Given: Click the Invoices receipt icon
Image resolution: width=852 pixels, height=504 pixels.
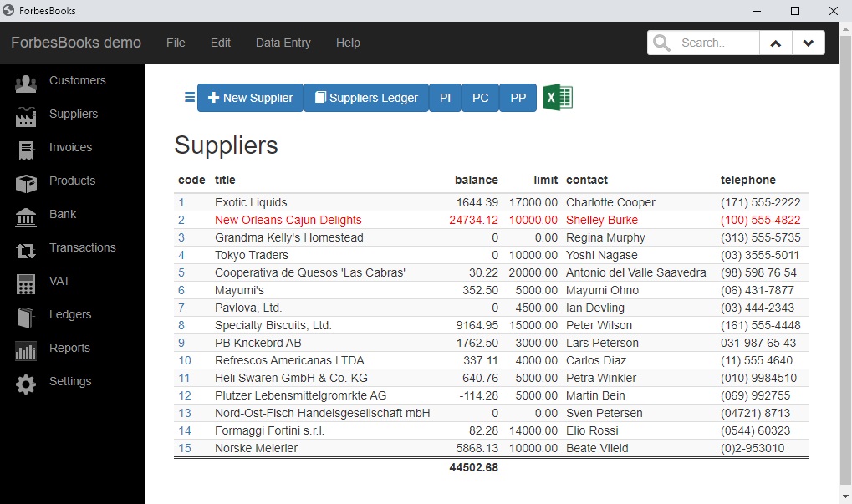Looking at the screenshot, I should point(26,150).
